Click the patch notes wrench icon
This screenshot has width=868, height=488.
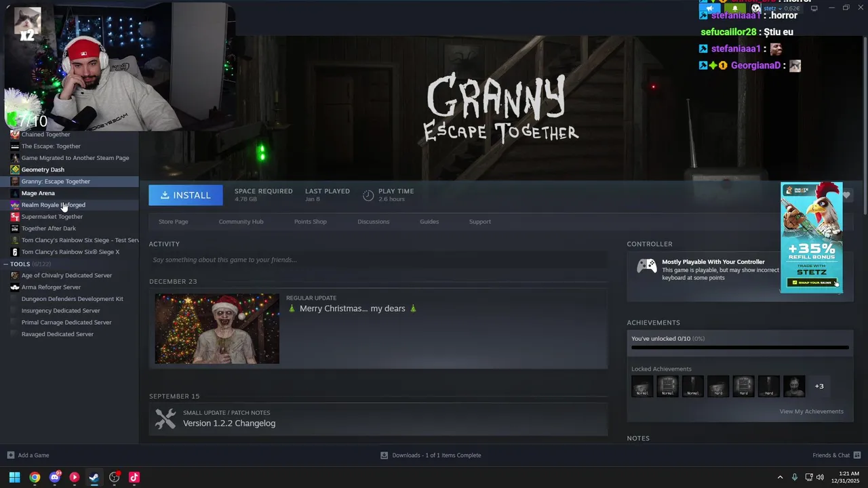[x=165, y=419]
